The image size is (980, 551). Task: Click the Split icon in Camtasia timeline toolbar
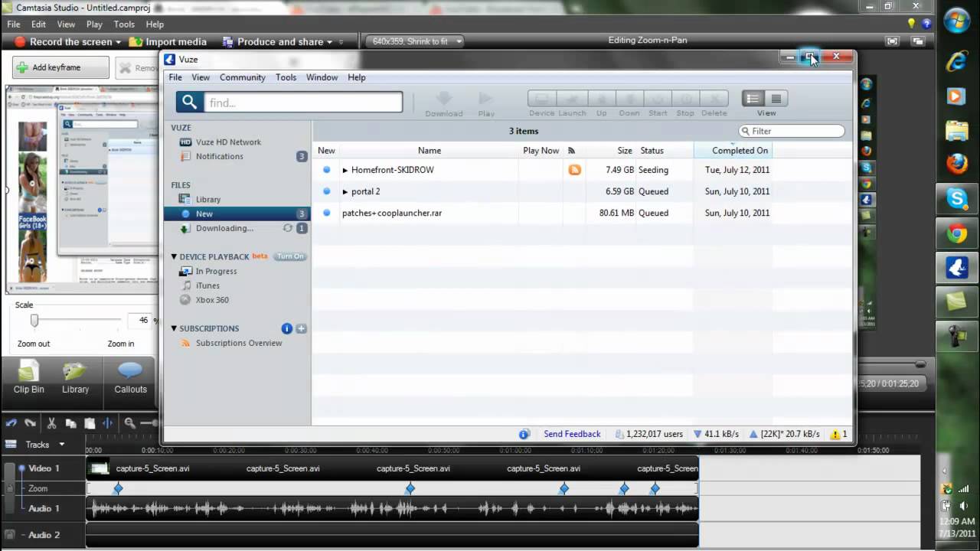point(107,422)
